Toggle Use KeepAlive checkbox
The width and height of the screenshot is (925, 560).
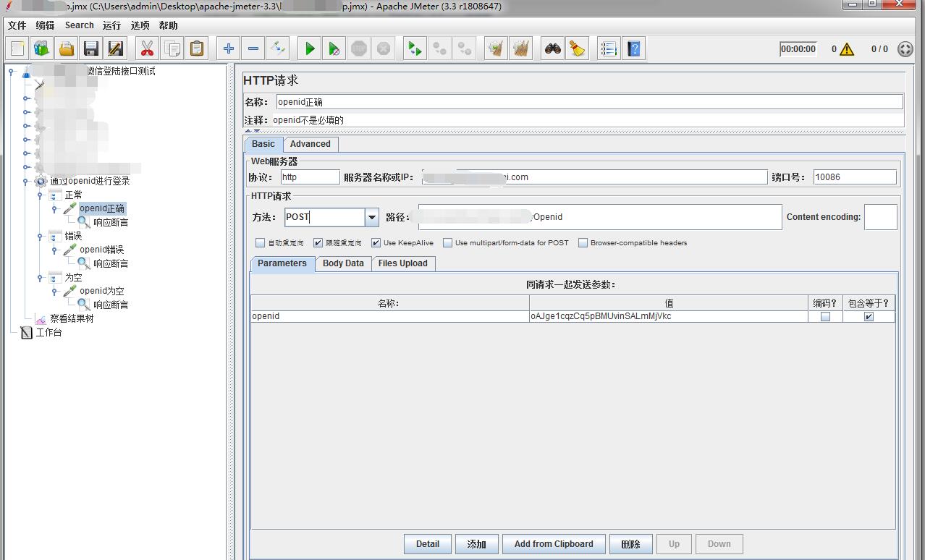[x=376, y=243]
